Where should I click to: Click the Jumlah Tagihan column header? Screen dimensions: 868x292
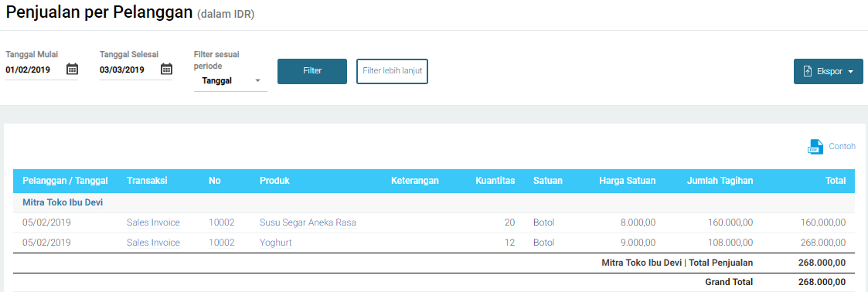click(x=720, y=181)
